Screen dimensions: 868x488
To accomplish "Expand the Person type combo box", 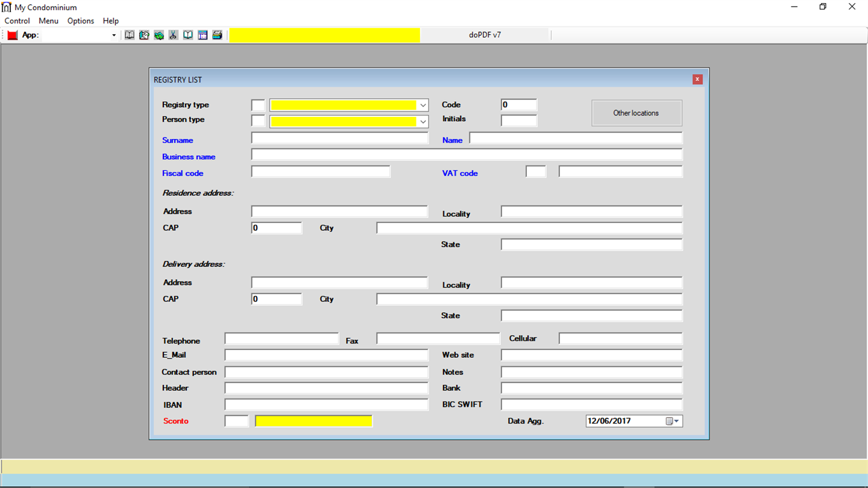I will click(423, 122).
